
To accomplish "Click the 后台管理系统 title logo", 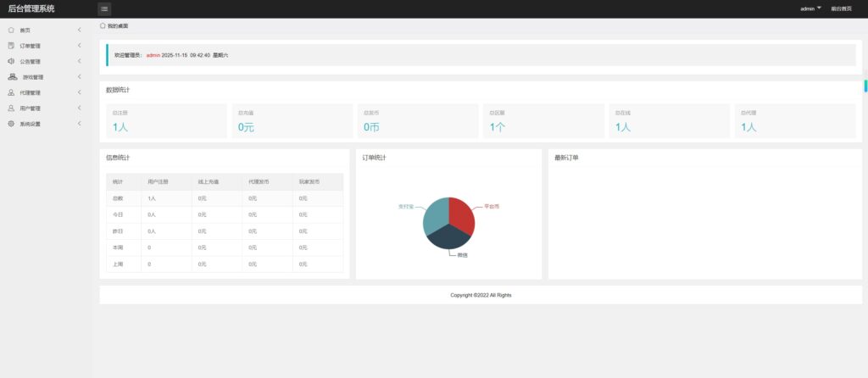I will click(x=31, y=8).
